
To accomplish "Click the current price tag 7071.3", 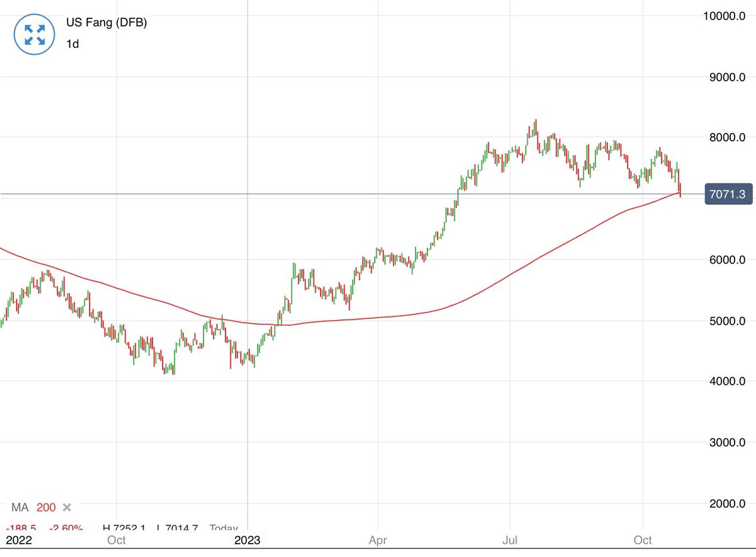I will coord(727,195).
